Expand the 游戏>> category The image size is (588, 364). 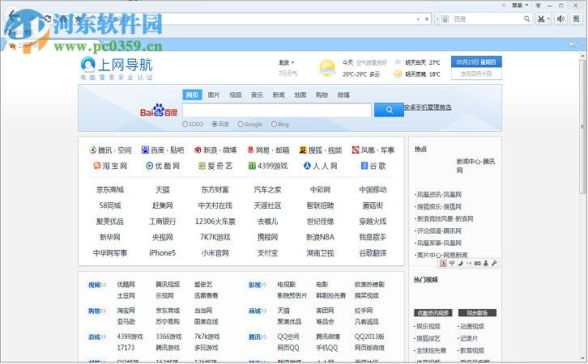coord(97,337)
